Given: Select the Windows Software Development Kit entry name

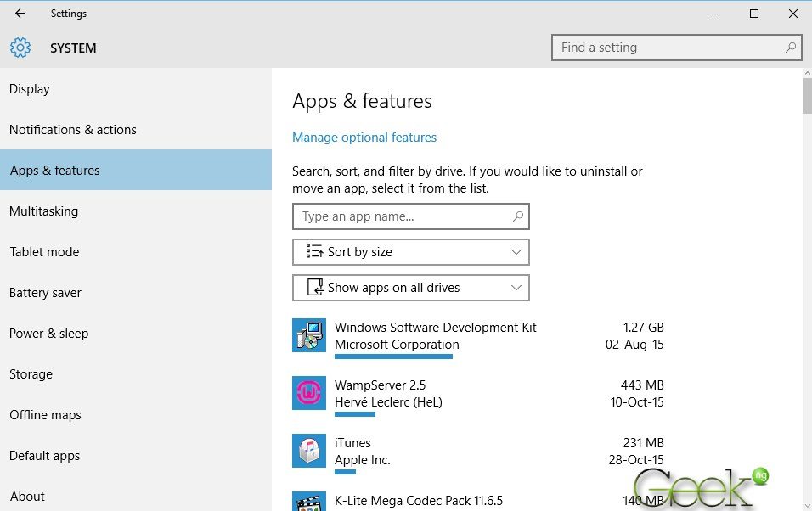Looking at the screenshot, I should [436, 327].
